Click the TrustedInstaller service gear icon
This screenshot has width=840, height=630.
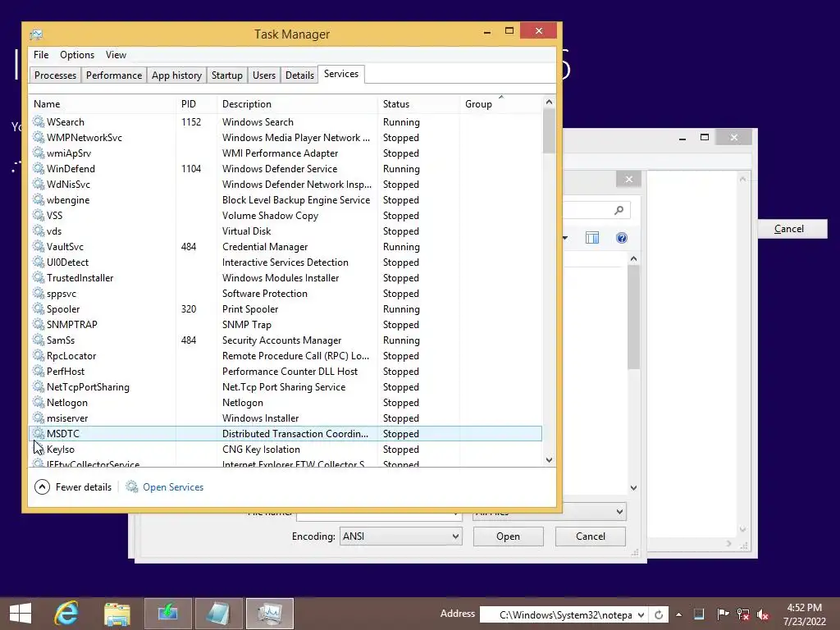pyautogui.click(x=39, y=277)
